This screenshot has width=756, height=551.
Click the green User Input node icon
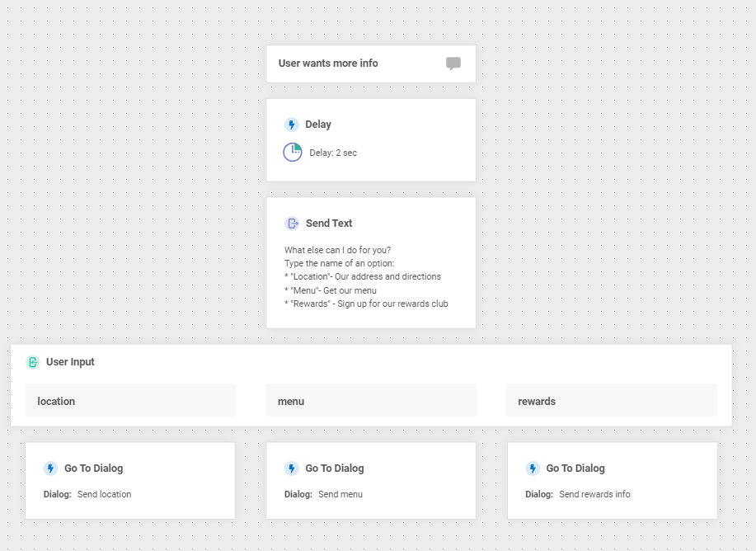click(x=33, y=361)
